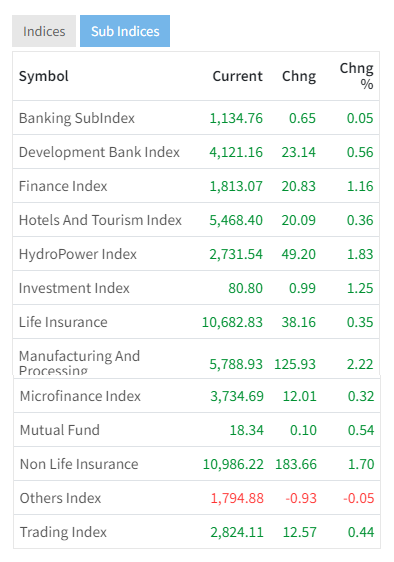Click the Current column header

tap(237, 76)
